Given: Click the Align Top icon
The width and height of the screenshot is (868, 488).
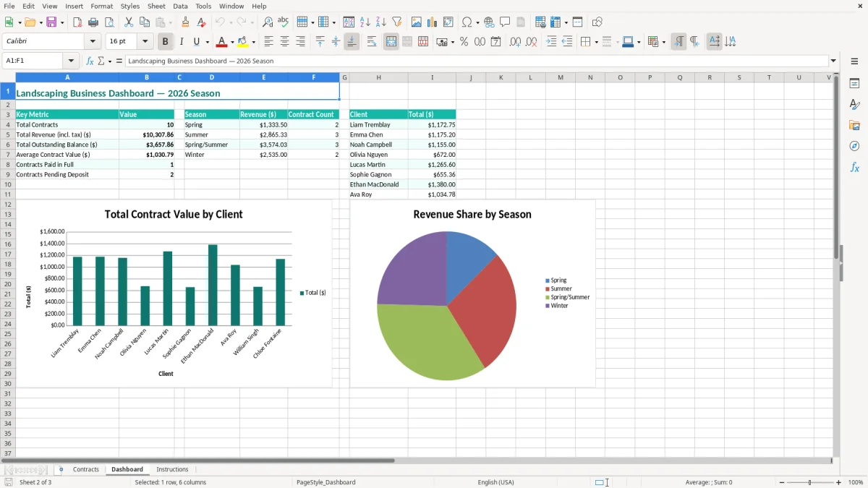Looking at the screenshot, I should pyautogui.click(x=320, y=42).
